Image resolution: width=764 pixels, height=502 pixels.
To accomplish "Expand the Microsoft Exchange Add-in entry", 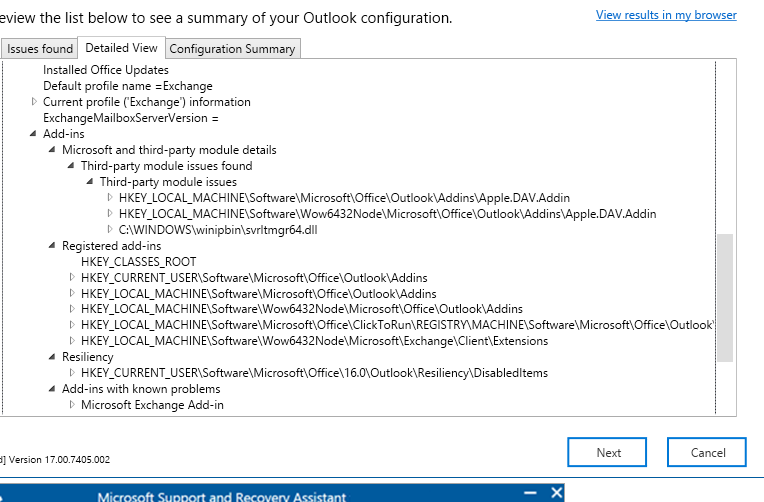I will (x=72, y=405).
